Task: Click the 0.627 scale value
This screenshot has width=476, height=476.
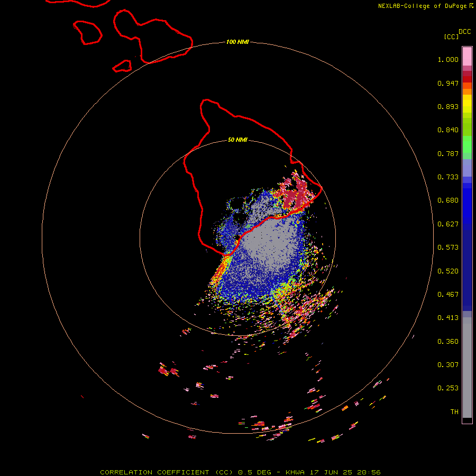Action: (448, 224)
